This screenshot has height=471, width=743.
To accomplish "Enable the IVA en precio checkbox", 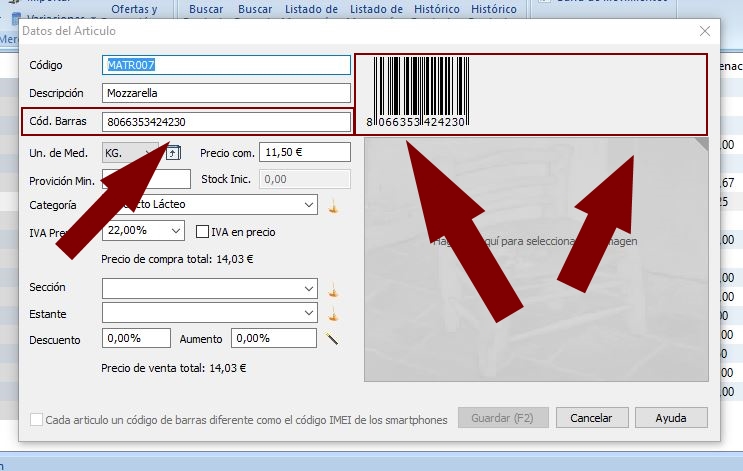I will tap(202, 232).
